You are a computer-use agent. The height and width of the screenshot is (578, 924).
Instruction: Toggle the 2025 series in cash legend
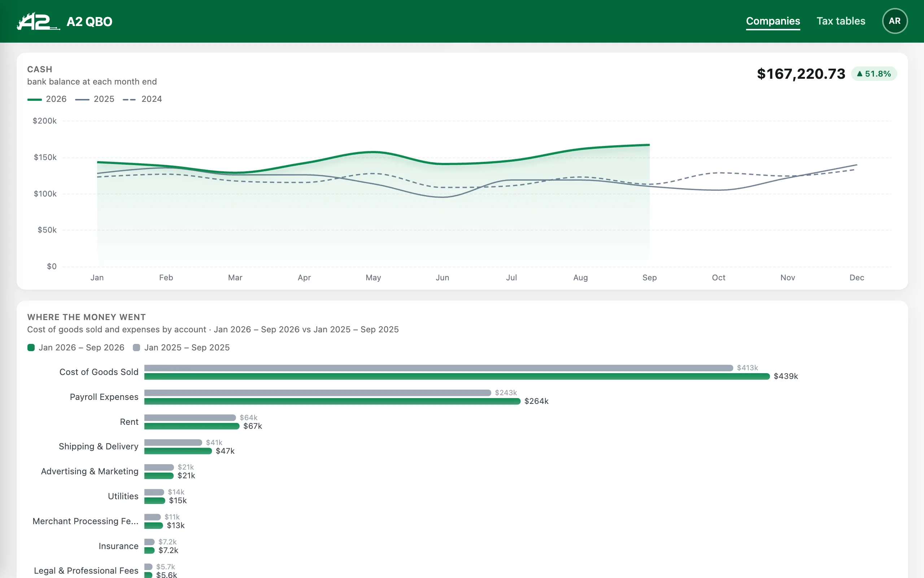point(95,99)
